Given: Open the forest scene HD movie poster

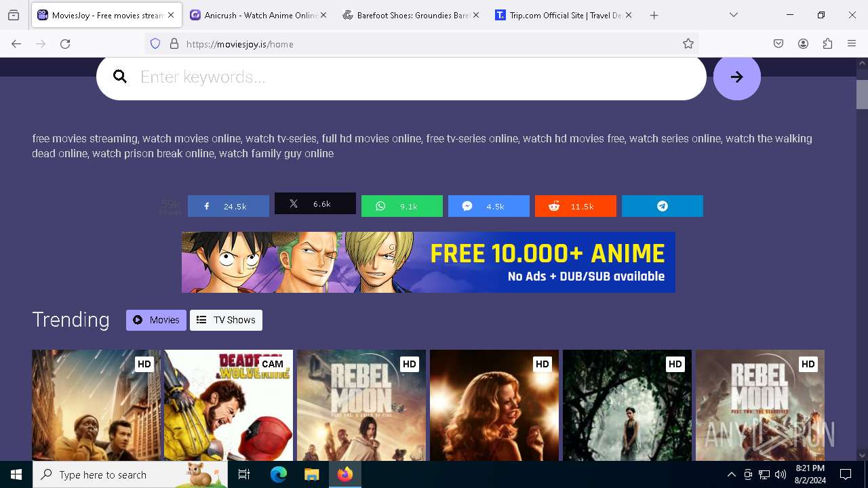Looking at the screenshot, I should tap(627, 405).
